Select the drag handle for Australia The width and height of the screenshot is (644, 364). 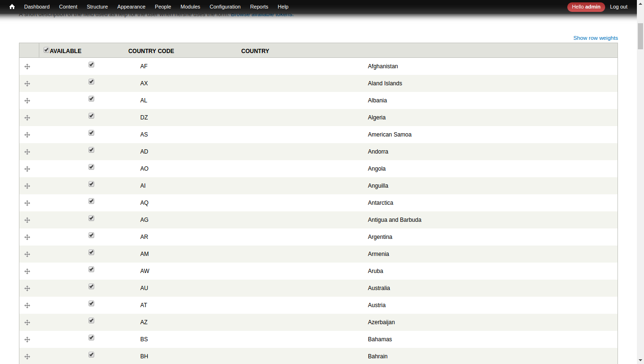pyautogui.click(x=27, y=288)
